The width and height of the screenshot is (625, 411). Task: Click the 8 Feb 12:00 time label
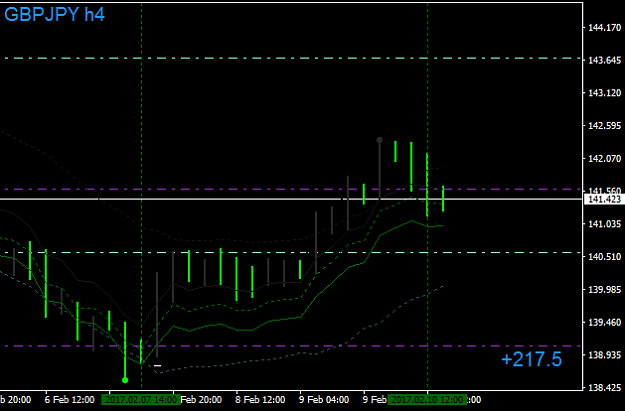[x=260, y=399]
